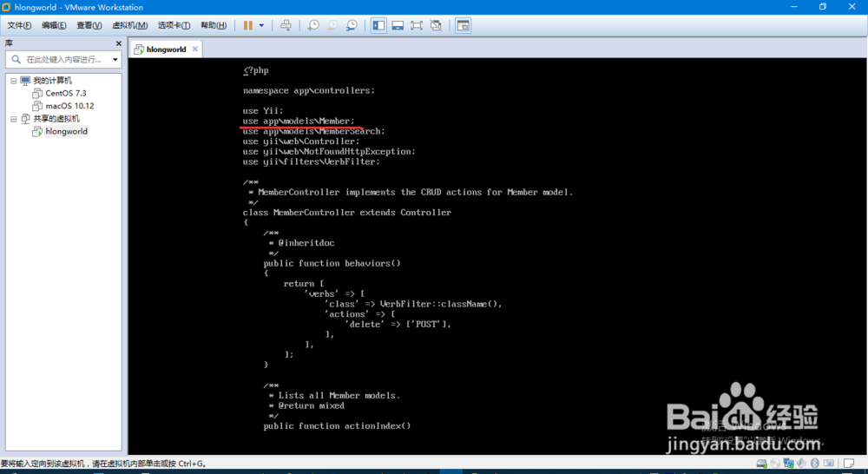Viewport: 868px width, 474px height.
Task: Click the display device status bar icon
Action: pyautogui.click(x=828, y=464)
